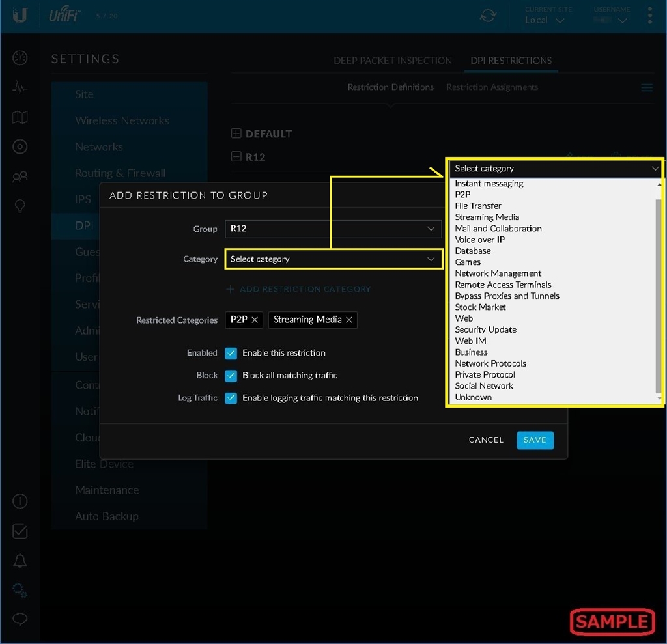Toggle Block all matching traffic checkbox

coord(231,376)
